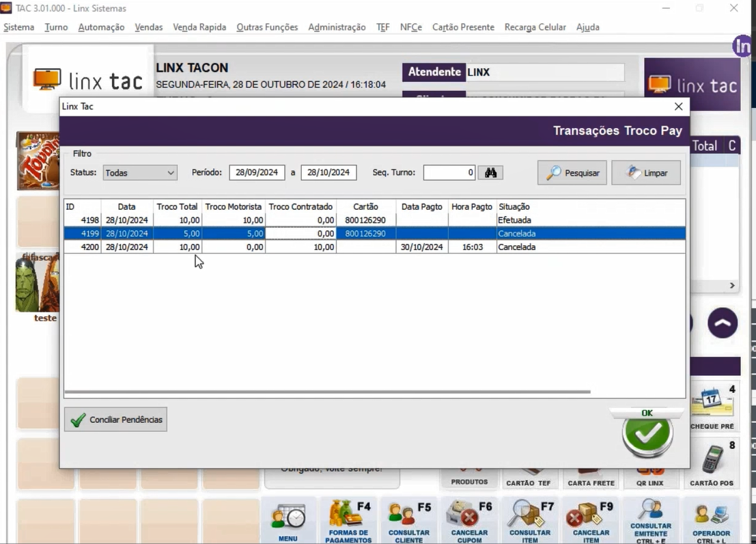
Task: Open the Vendas menu
Action: [x=148, y=27]
